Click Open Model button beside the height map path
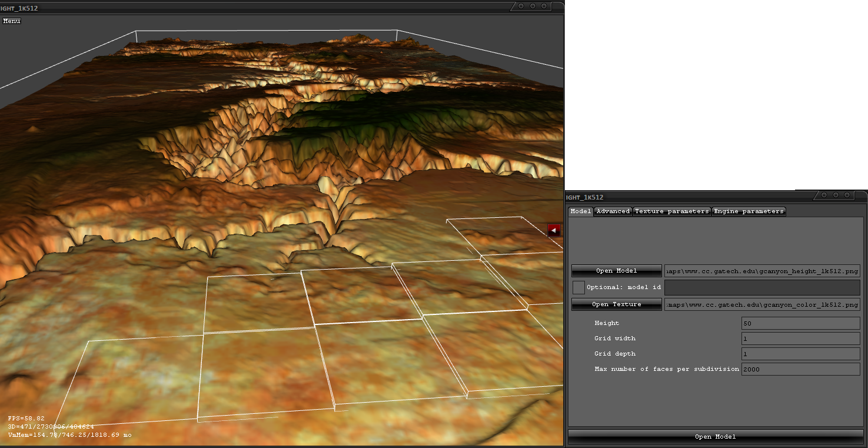This screenshot has height=448, width=868. 616,271
